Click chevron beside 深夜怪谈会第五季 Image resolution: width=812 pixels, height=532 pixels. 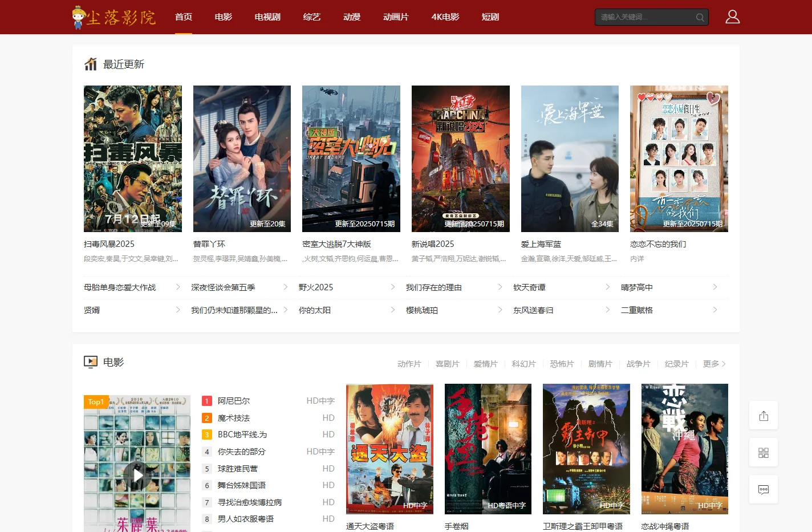pos(286,287)
